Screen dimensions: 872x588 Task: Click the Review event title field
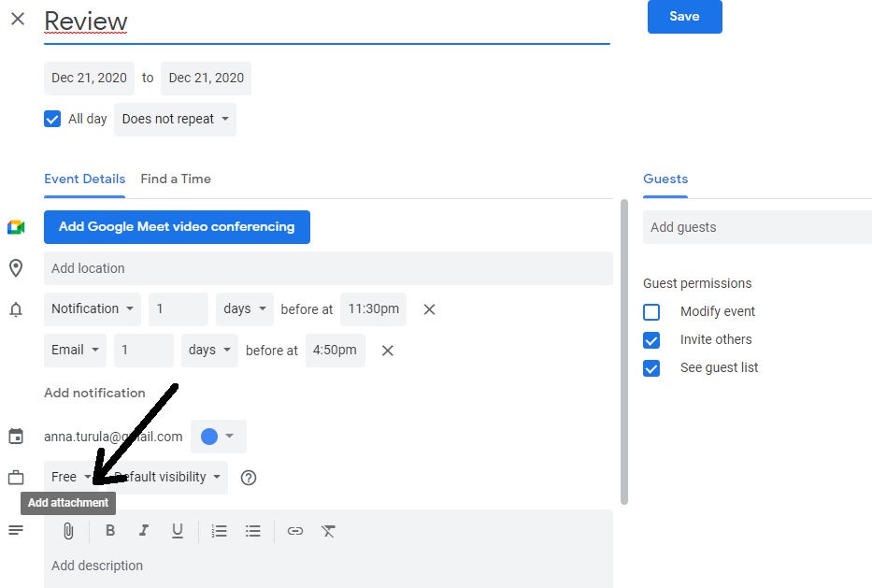pyautogui.click(x=327, y=22)
